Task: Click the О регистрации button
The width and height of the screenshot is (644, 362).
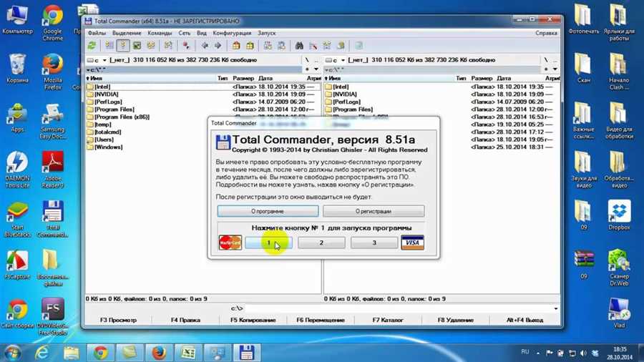Action: pos(374,211)
